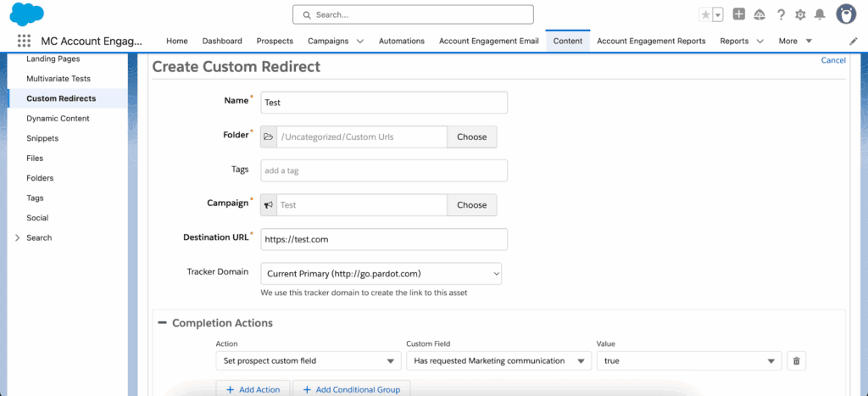Open the Account Engagement Email tab
This screenshot has width=868, height=396.
(489, 41)
